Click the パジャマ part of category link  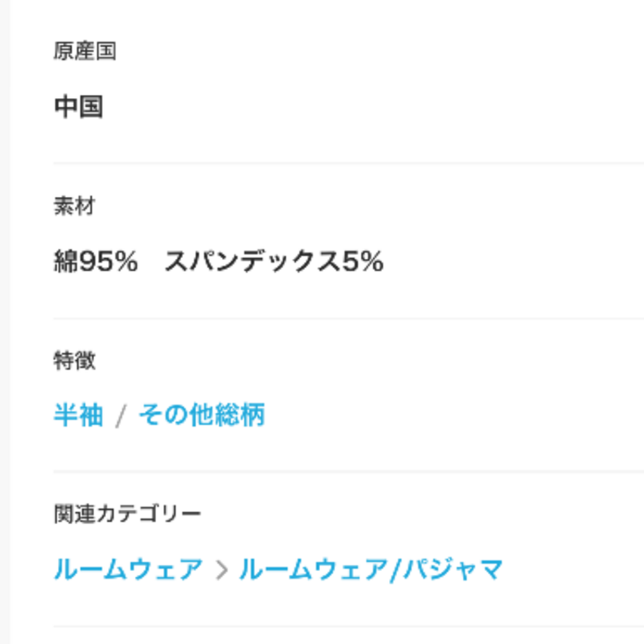[453, 569]
